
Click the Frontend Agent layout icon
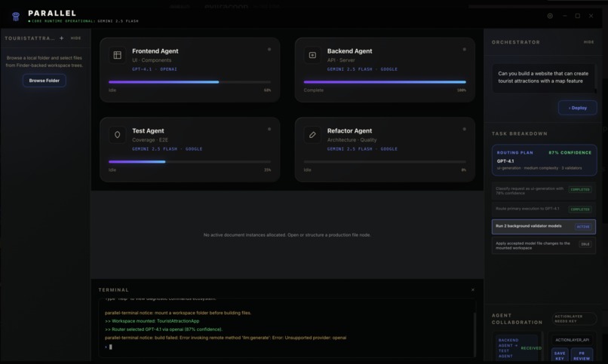117,55
